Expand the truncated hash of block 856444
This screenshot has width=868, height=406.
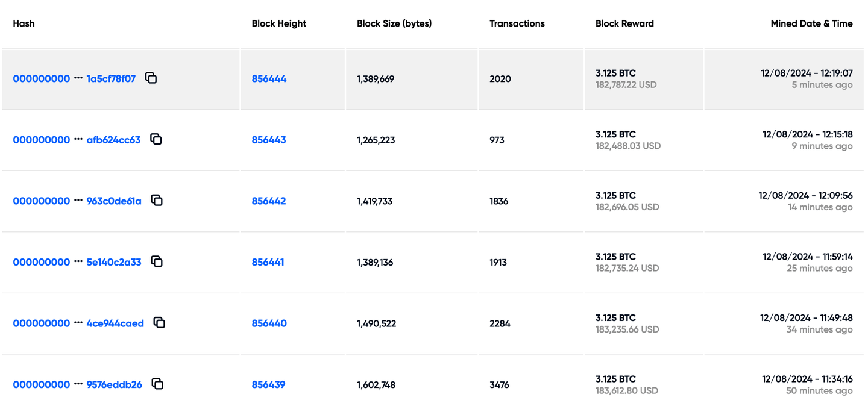[x=78, y=78]
